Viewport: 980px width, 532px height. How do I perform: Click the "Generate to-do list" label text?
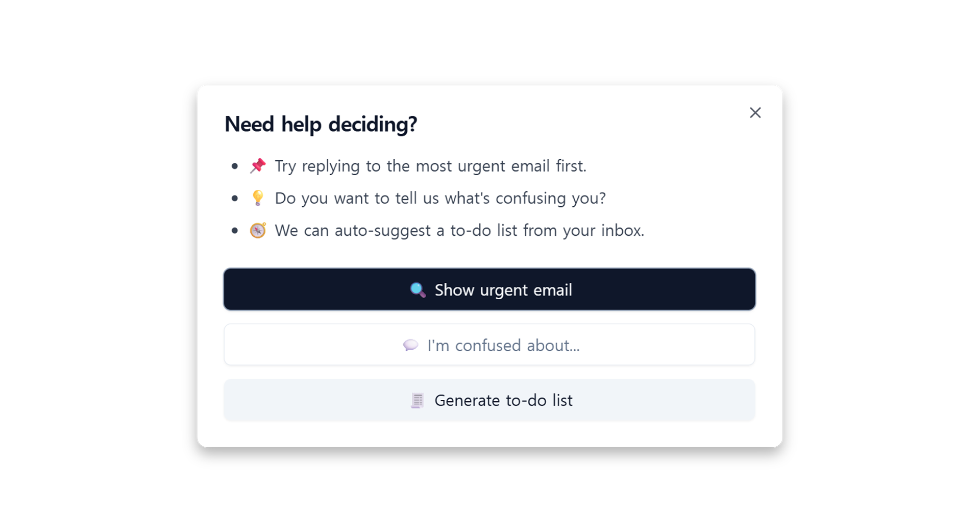click(503, 400)
